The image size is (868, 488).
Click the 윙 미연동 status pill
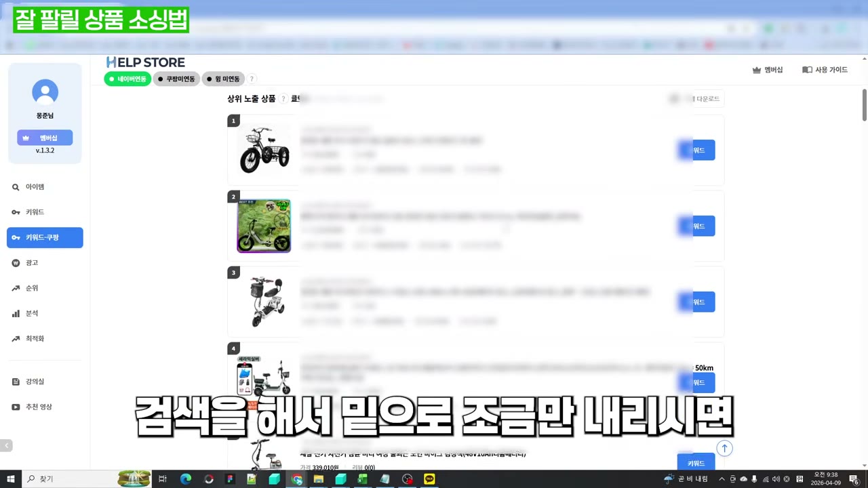223,79
